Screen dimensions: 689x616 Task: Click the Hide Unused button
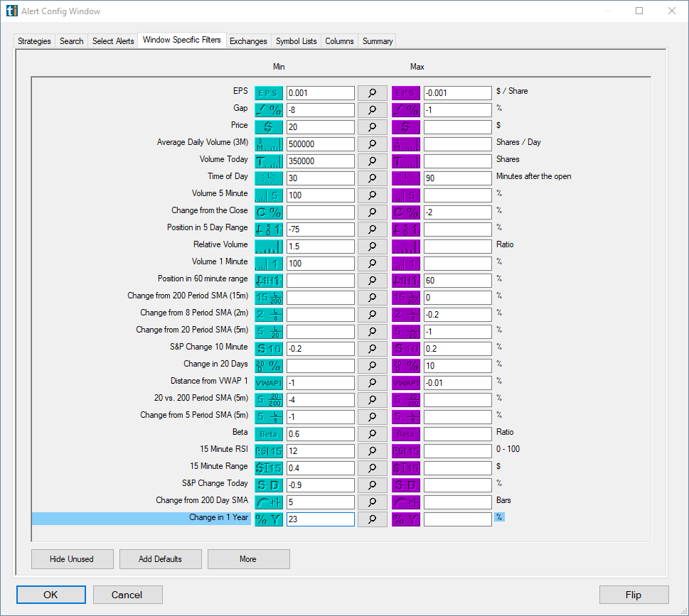coord(72,558)
